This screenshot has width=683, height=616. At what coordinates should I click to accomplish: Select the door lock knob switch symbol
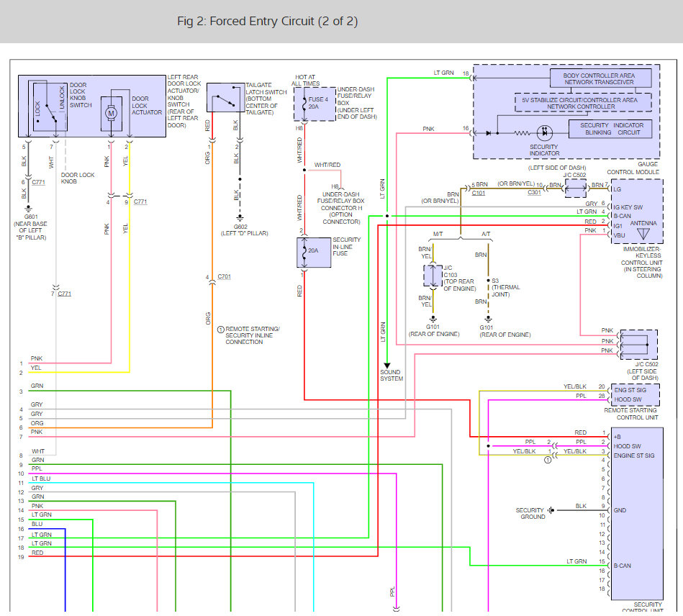tap(50, 106)
